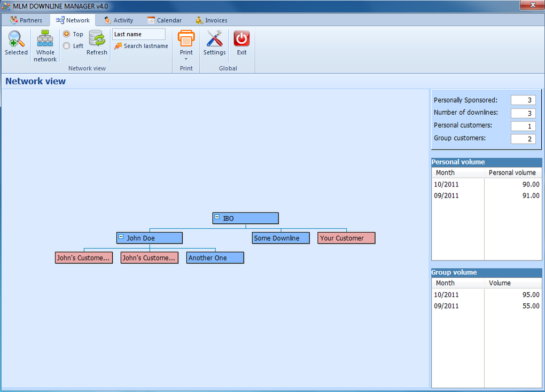Select the Your Customer node
Viewport: 545px width, 392px height.
347,238
